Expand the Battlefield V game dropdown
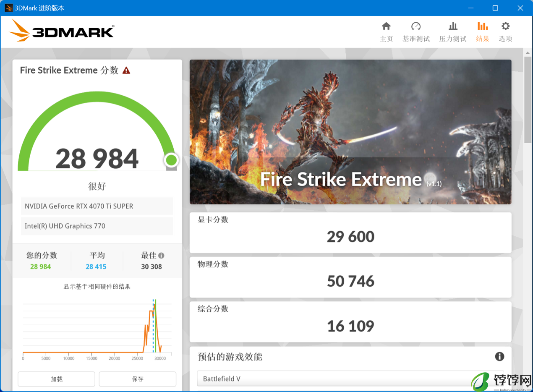 (350, 379)
